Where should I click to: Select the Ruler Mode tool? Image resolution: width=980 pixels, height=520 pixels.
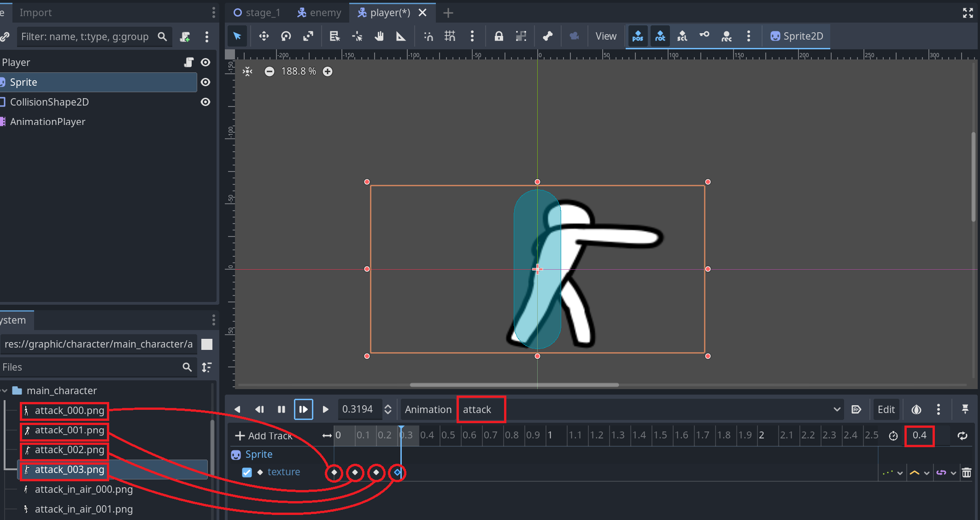[401, 36]
